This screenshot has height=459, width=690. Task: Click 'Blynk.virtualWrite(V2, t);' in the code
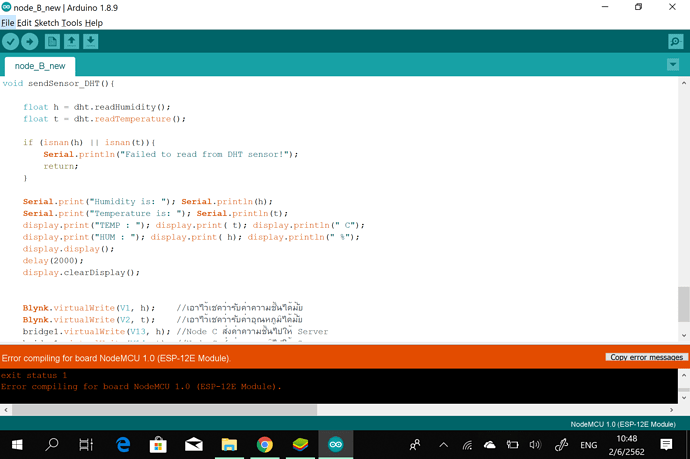pos(88,320)
